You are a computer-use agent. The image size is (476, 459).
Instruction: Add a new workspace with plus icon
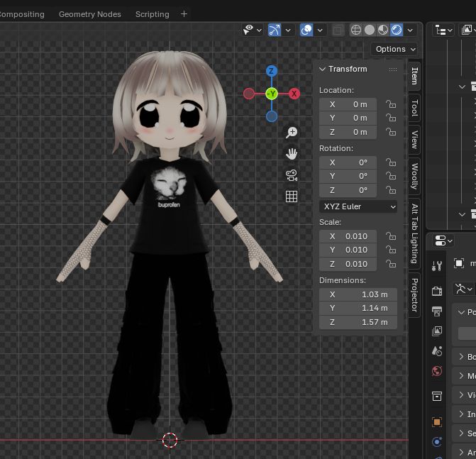pos(184,14)
